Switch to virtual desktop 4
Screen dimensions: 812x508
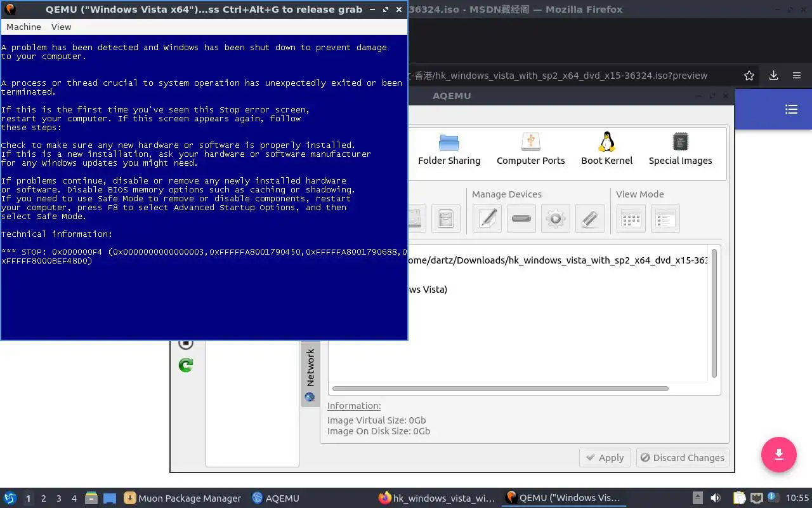point(74,498)
